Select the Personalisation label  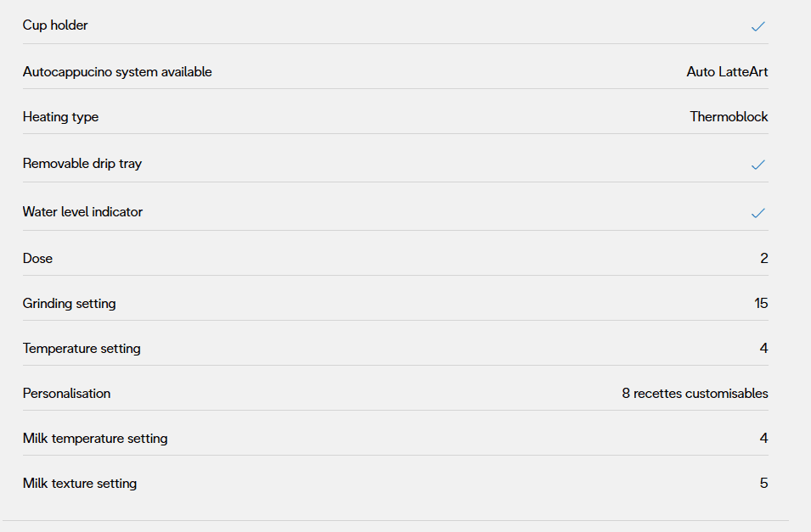click(66, 394)
